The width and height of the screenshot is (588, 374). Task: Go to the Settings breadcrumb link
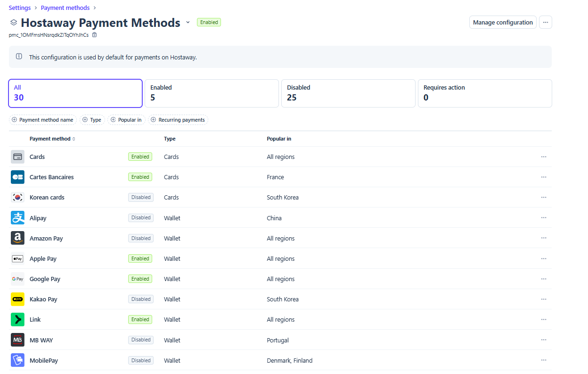(20, 8)
